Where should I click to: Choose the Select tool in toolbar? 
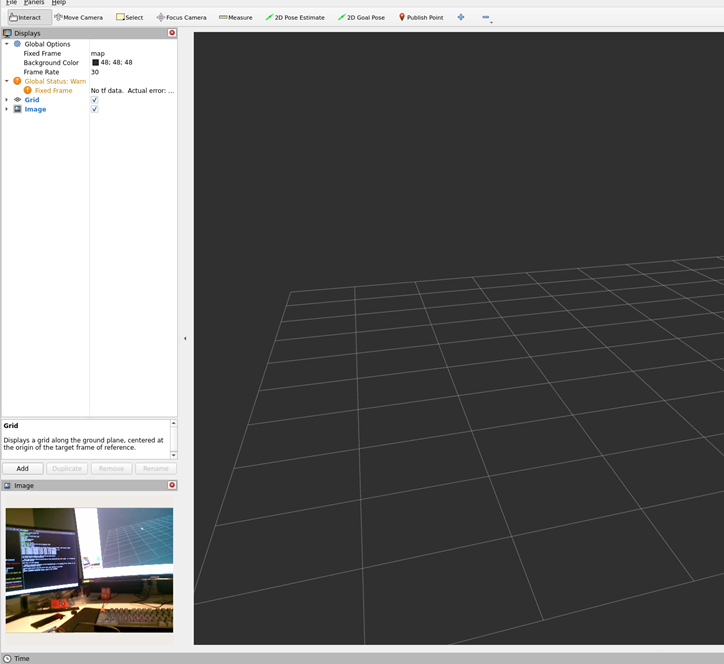point(130,17)
